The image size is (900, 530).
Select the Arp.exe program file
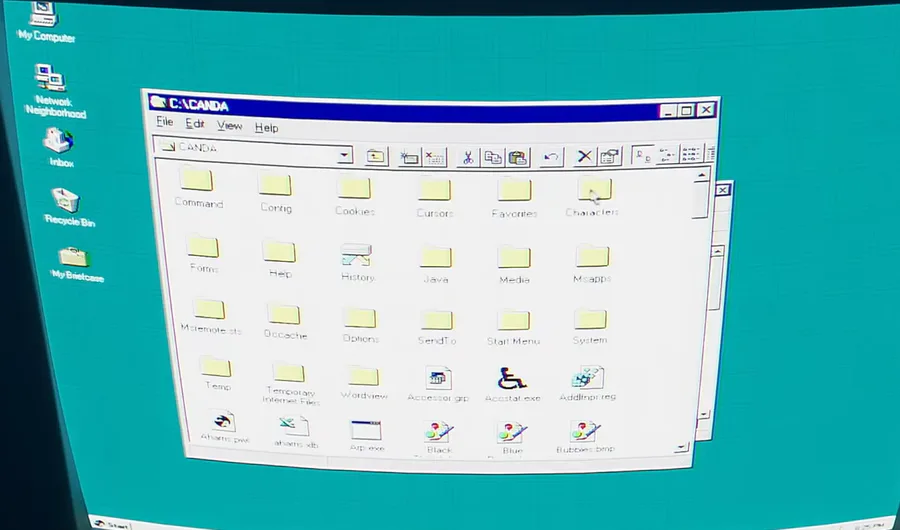pyautogui.click(x=366, y=435)
